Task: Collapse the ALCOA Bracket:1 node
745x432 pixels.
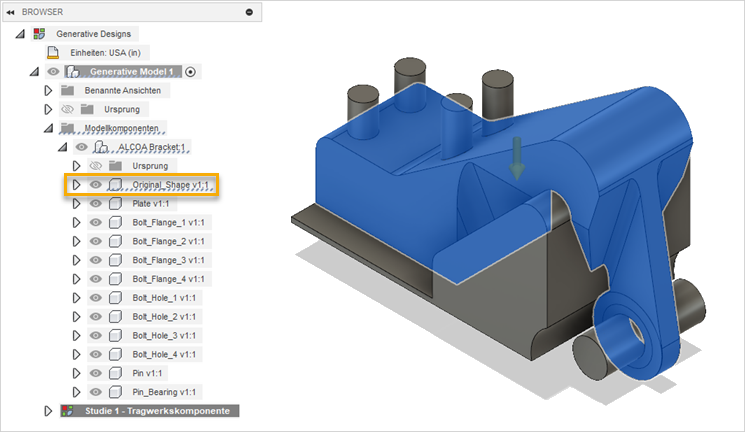Action: pyautogui.click(x=63, y=147)
